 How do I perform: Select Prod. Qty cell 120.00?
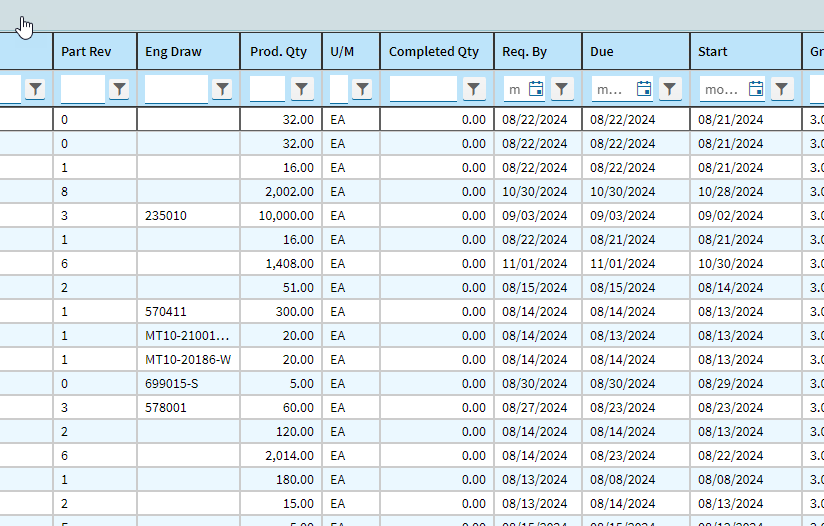pos(281,432)
